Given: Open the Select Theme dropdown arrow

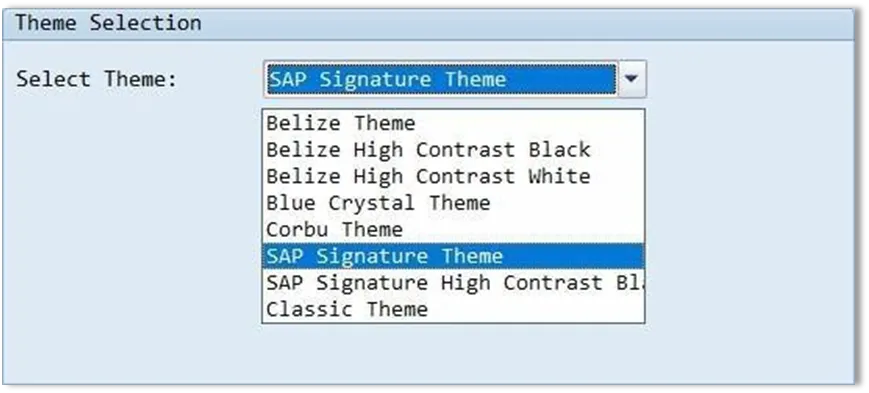Looking at the screenshot, I should (x=631, y=79).
